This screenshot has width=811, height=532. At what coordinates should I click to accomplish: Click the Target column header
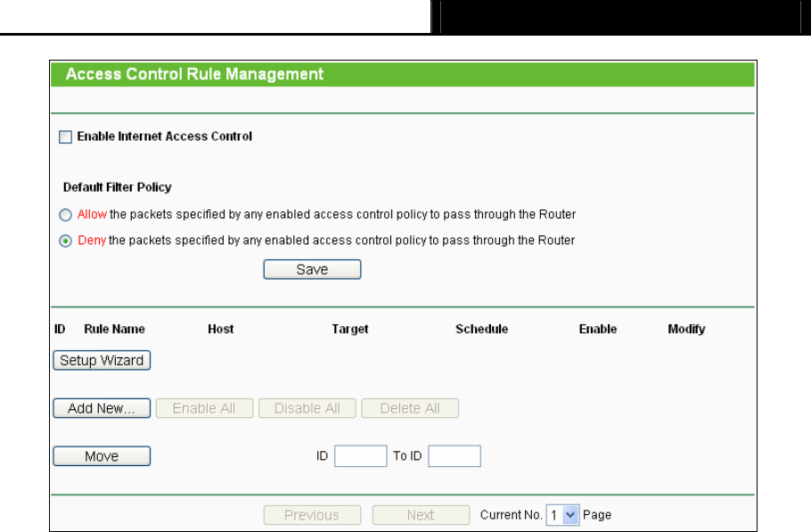click(349, 330)
